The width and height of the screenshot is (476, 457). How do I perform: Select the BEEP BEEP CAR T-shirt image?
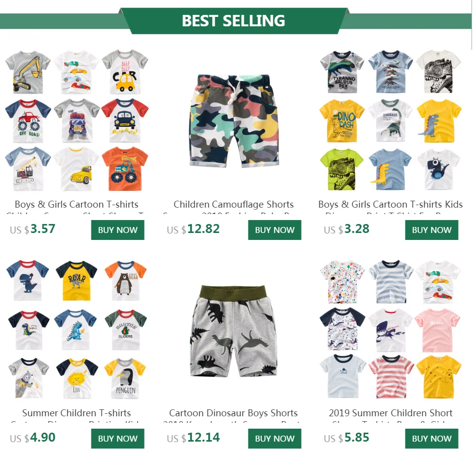click(x=125, y=72)
